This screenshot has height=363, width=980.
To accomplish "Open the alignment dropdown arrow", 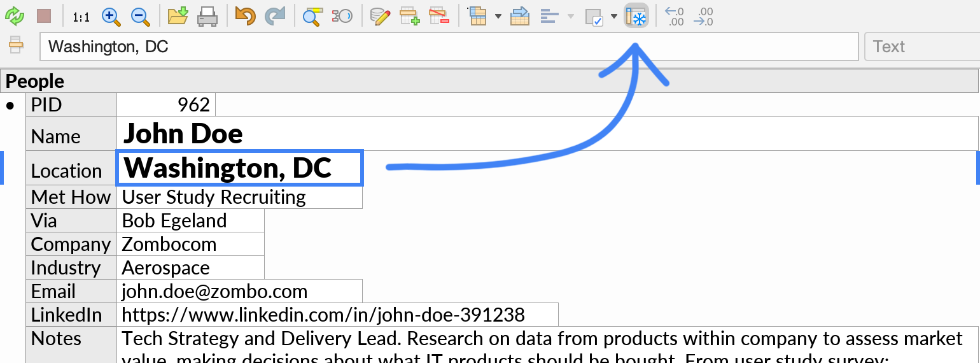I will click(x=571, y=16).
